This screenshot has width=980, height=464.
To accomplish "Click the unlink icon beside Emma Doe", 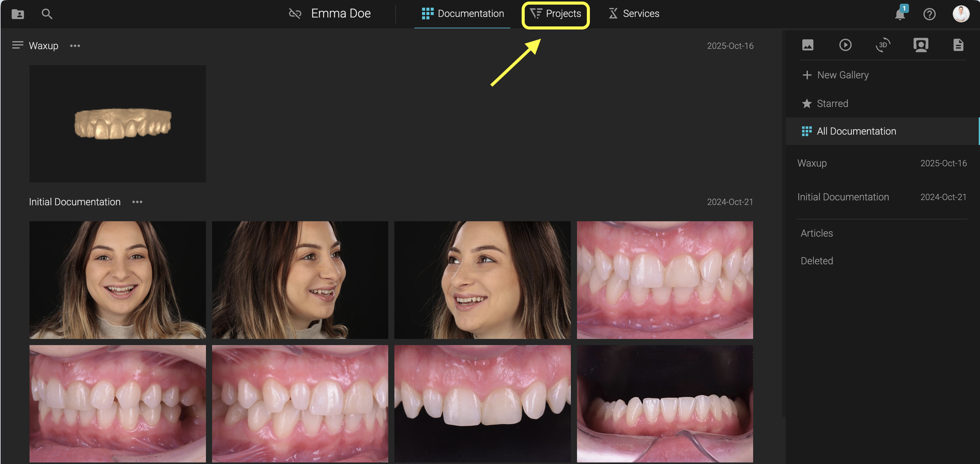I will point(295,14).
